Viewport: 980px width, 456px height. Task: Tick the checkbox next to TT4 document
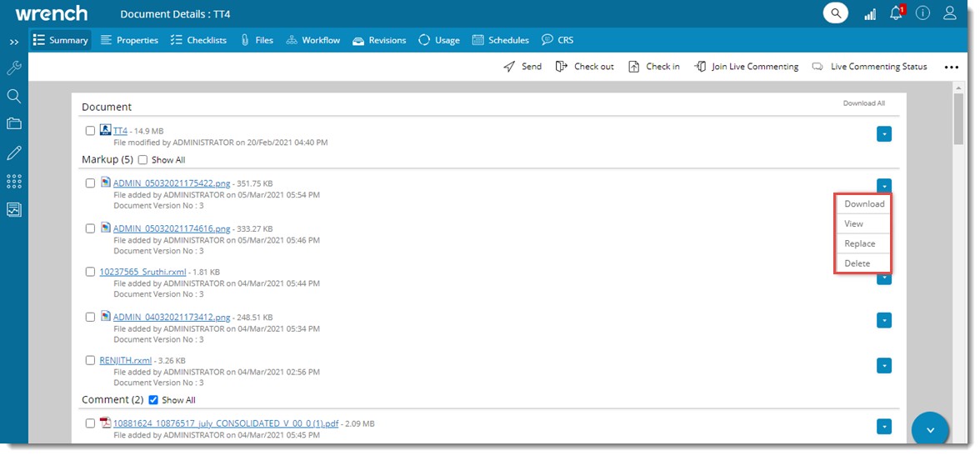point(90,131)
